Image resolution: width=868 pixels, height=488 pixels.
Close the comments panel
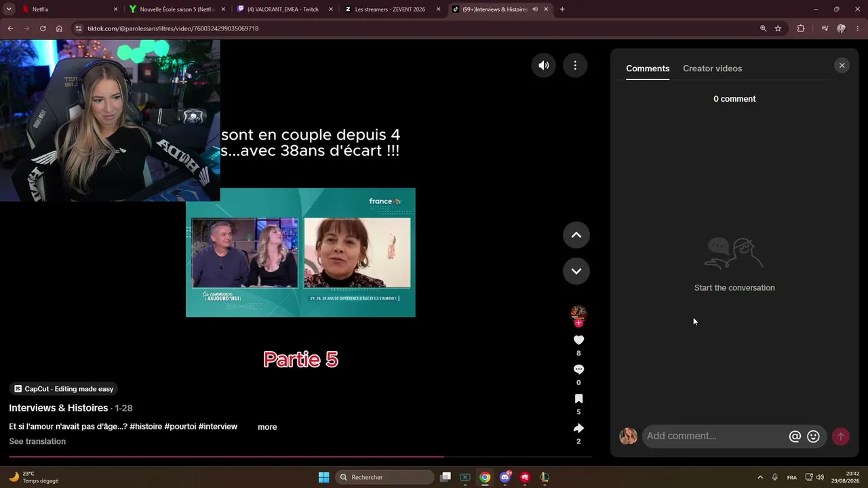tap(842, 66)
